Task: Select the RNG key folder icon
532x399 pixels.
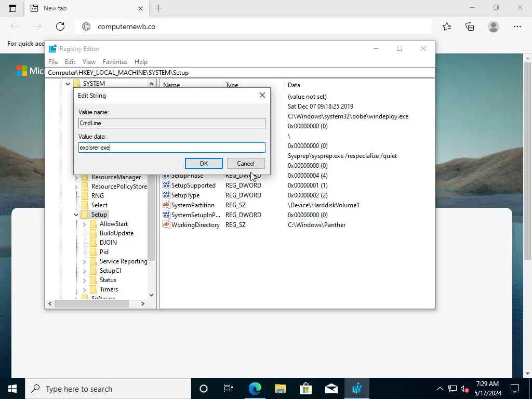Action: (85, 196)
